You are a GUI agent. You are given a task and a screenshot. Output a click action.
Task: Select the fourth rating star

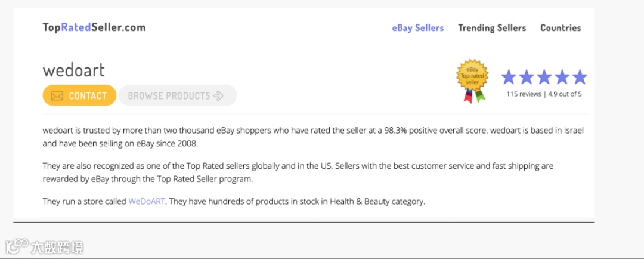562,77
